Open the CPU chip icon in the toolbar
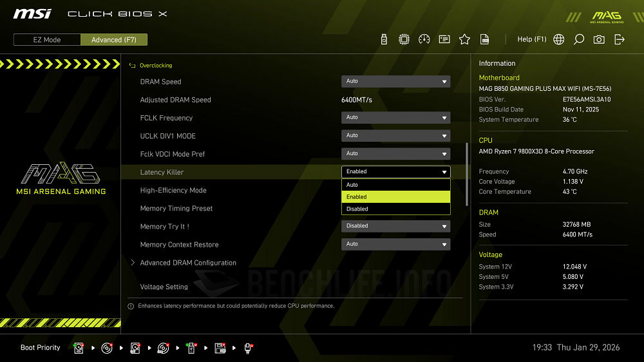644x362 pixels. click(404, 39)
